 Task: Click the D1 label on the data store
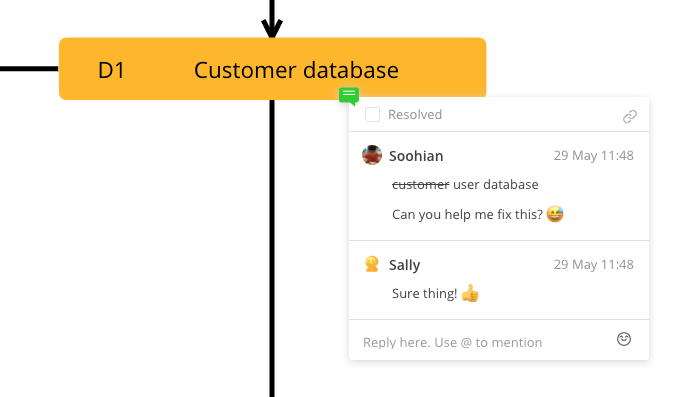(111, 70)
